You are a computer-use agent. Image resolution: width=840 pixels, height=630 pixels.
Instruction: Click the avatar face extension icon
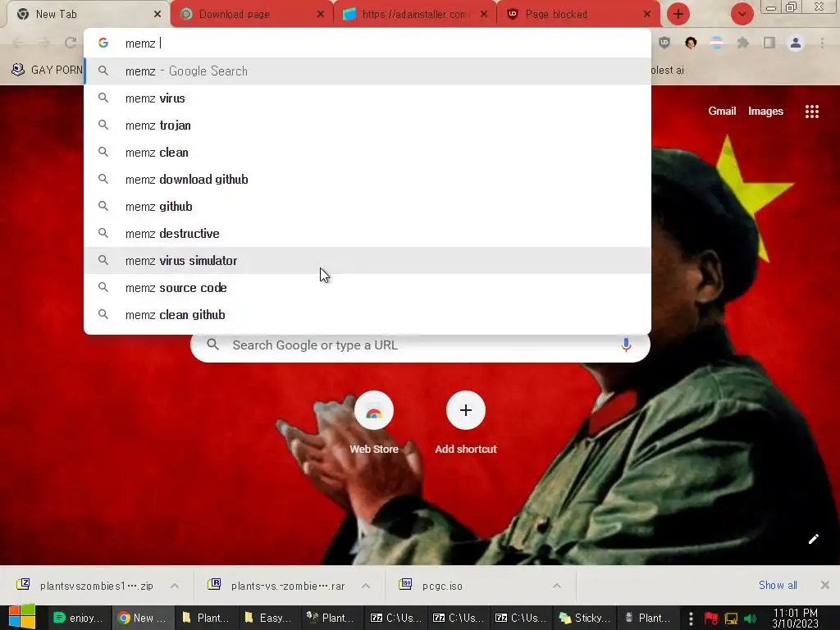coord(691,43)
